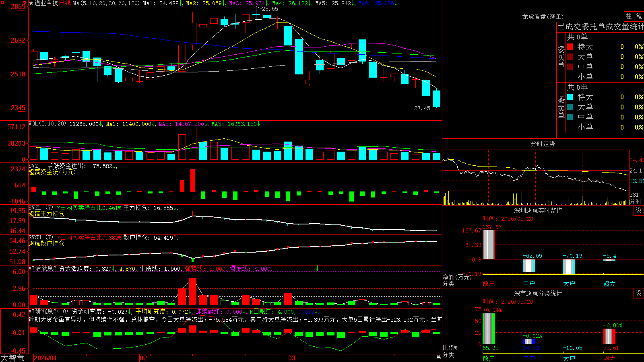Click the 委卖单 section label
This screenshot has width=644, height=362.
click(x=561, y=107)
